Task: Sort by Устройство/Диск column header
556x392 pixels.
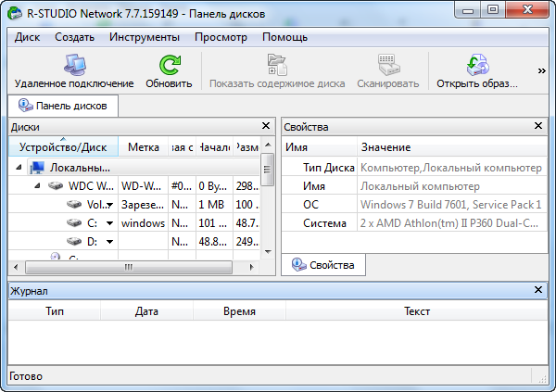Action: click(x=63, y=146)
